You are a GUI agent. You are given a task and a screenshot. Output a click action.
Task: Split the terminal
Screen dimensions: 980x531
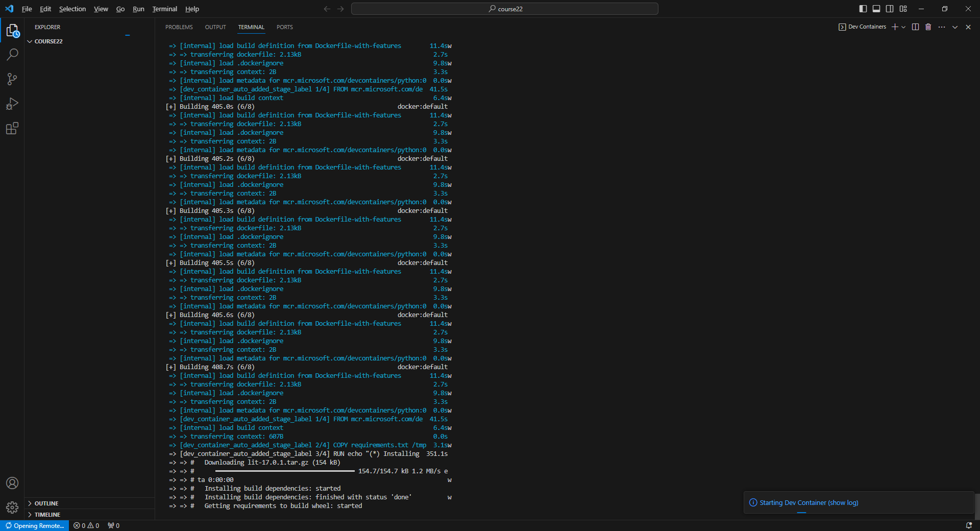click(x=916, y=27)
